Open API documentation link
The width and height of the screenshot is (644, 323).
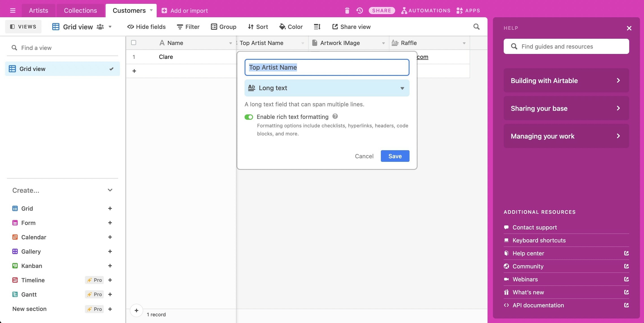(x=566, y=305)
